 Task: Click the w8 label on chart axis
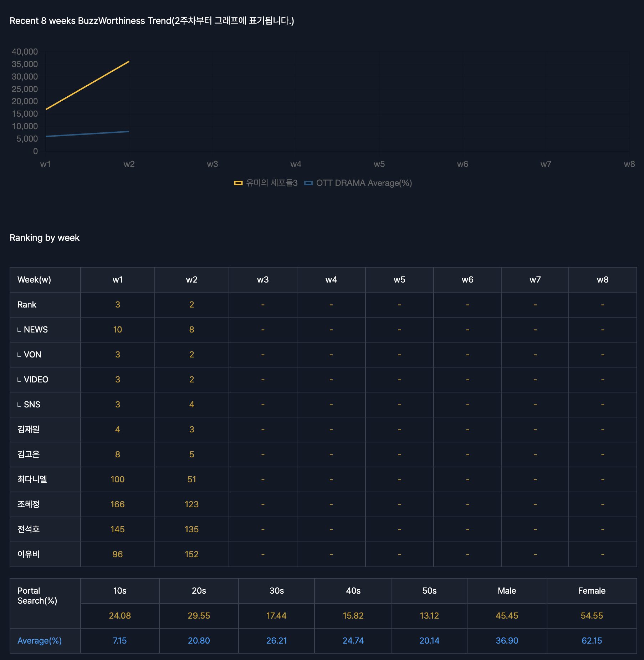tap(629, 164)
